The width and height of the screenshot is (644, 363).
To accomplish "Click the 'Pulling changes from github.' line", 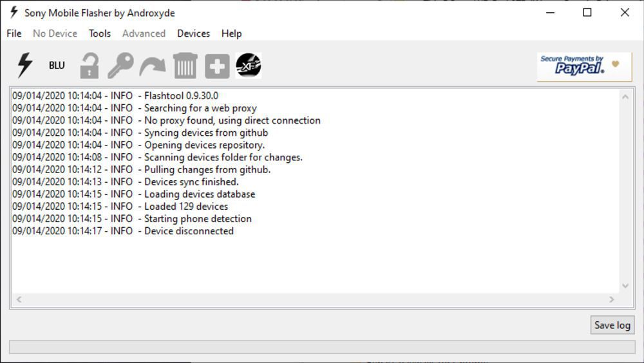I will click(141, 169).
